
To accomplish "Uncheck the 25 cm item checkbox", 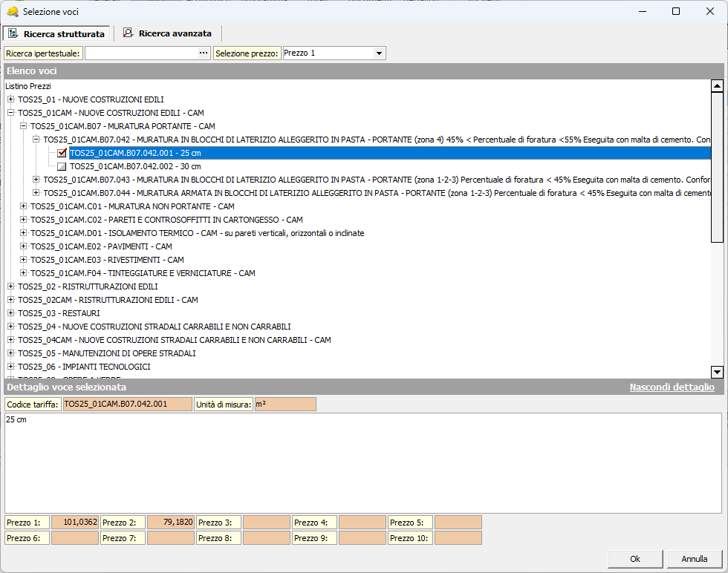I will [62, 153].
